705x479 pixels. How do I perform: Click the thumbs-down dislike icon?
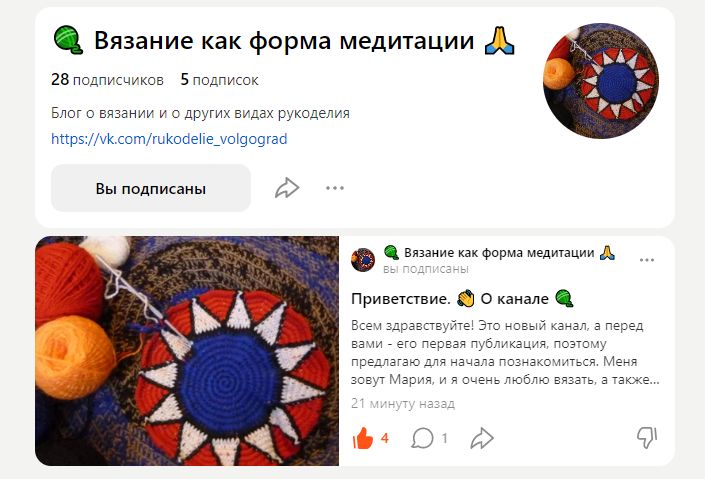click(647, 438)
